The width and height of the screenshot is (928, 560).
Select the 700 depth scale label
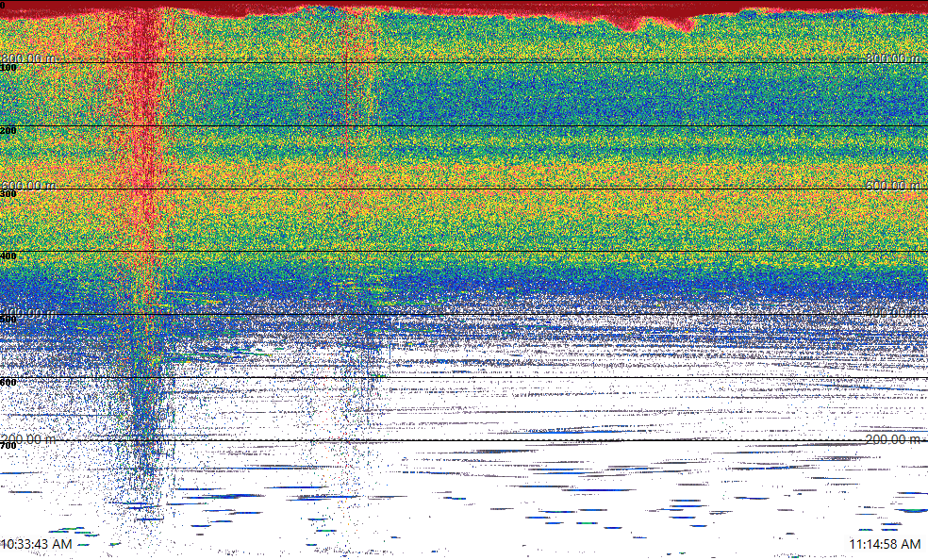pyautogui.click(x=8, y=446)
